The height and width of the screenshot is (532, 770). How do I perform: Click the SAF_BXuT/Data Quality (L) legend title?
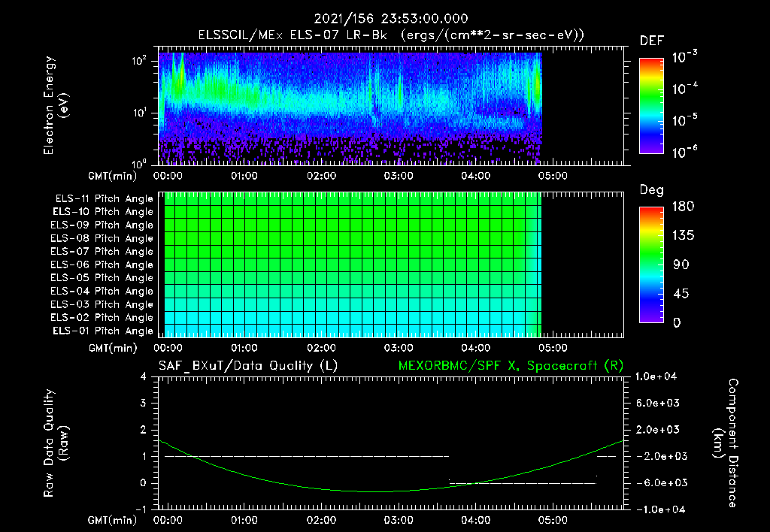pos(248,366)
